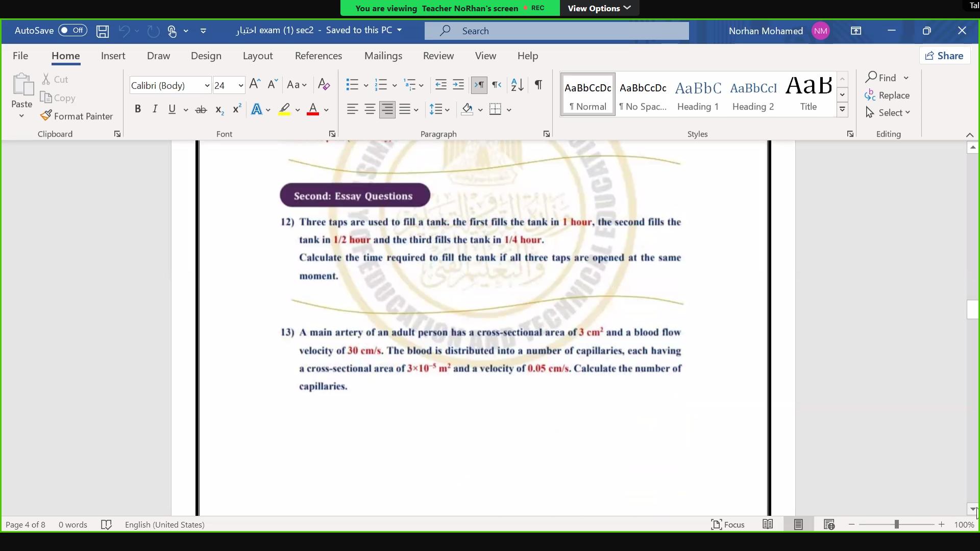Toggle the AutoSave switch
The height and width of the screenshot is (551, 980).
coord(72,31)
